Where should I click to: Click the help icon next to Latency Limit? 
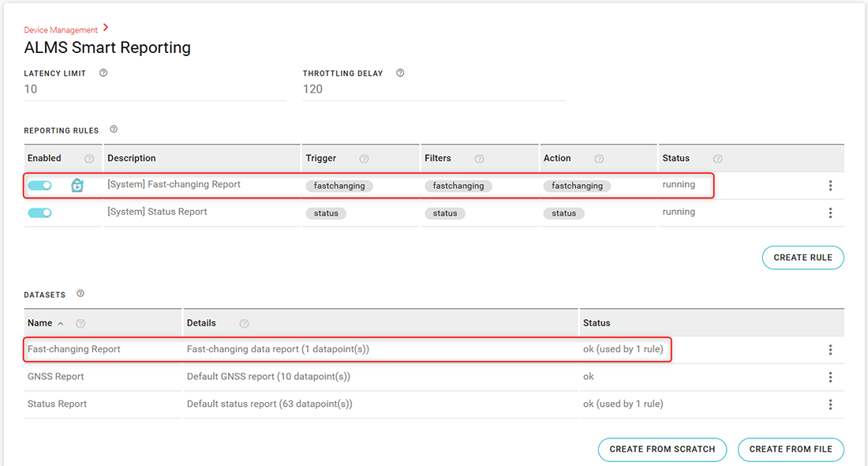(x=103, y=73)
